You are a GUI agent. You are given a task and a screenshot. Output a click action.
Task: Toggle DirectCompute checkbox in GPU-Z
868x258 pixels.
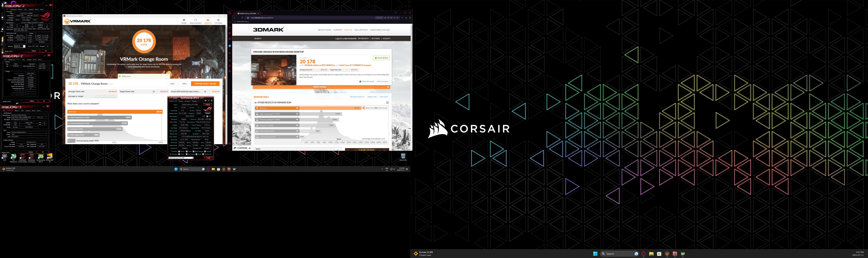pos(193,151)
